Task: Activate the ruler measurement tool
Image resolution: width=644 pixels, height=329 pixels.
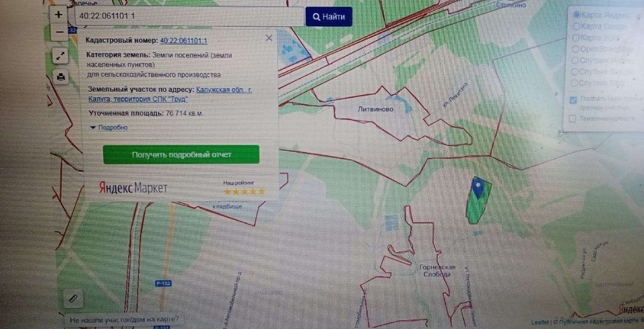Action: pos(73,299)
